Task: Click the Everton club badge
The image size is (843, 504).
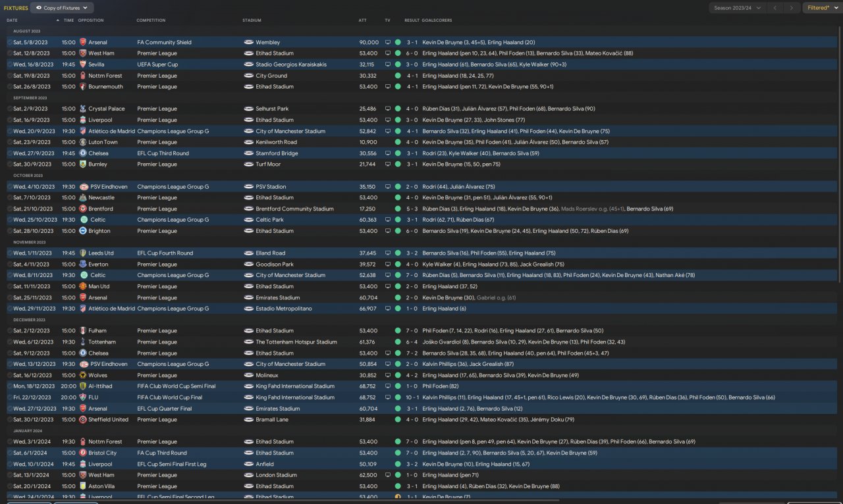Action: click(83, 265)
